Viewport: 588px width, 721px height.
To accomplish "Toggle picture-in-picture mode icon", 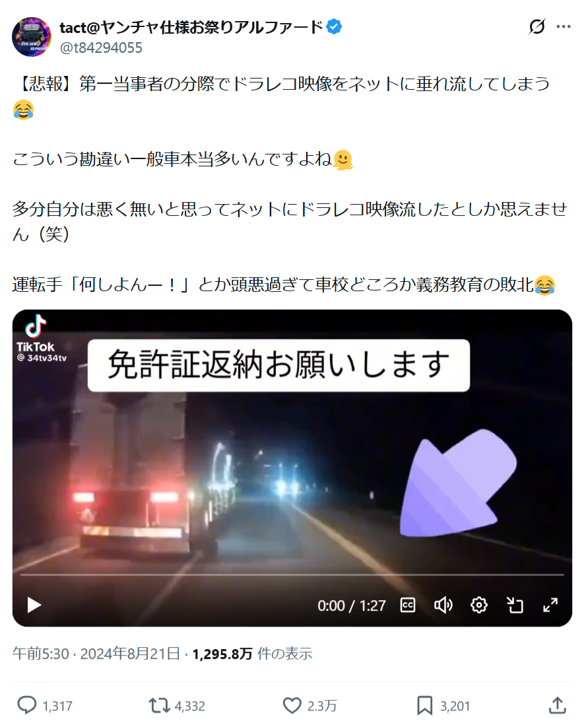I will pyautogui.click(x=515, y=605).
